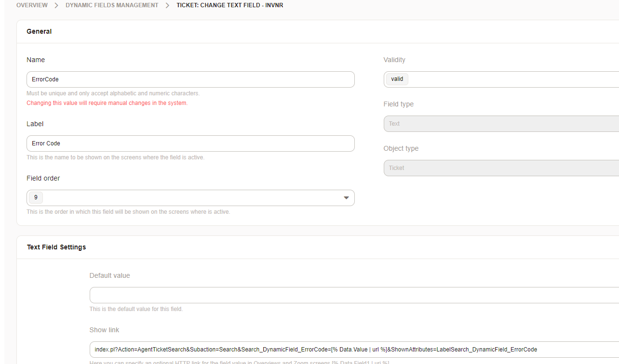Click into the Show link URL field

[x=354, y=350]
